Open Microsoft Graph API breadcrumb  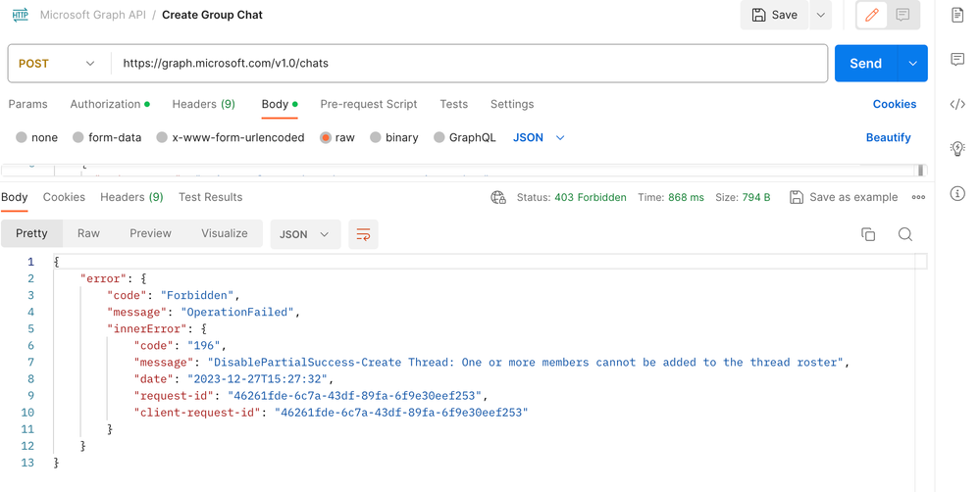pos(93,15)
